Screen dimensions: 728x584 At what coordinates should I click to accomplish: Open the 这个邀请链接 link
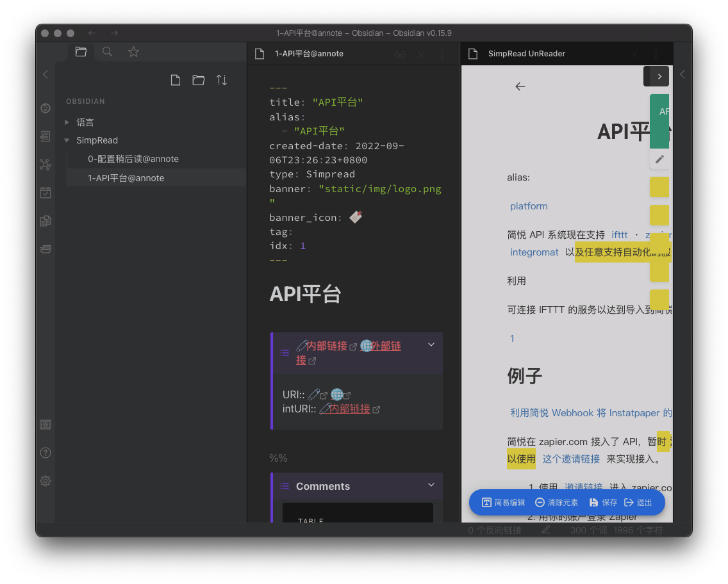point(571,458)
